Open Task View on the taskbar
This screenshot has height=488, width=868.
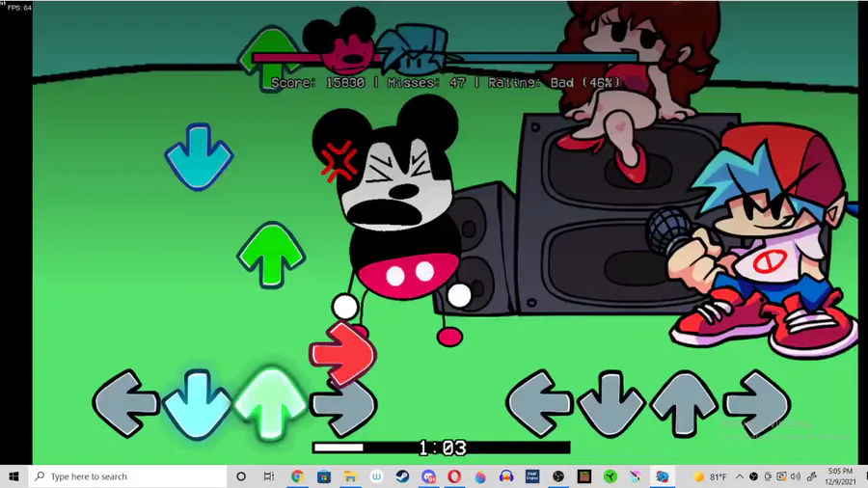tap(268, 476)
